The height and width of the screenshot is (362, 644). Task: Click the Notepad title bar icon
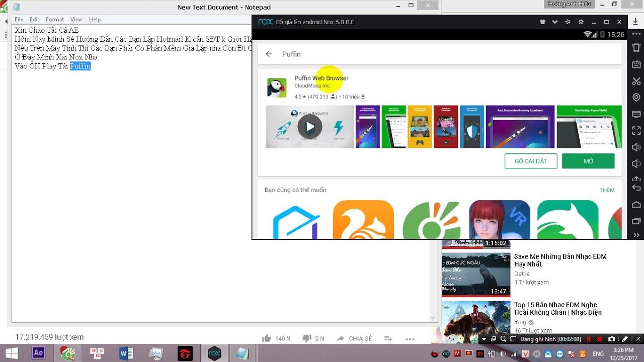pos(17,7)
